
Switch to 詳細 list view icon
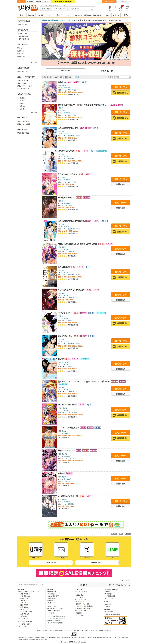point(67,77)
